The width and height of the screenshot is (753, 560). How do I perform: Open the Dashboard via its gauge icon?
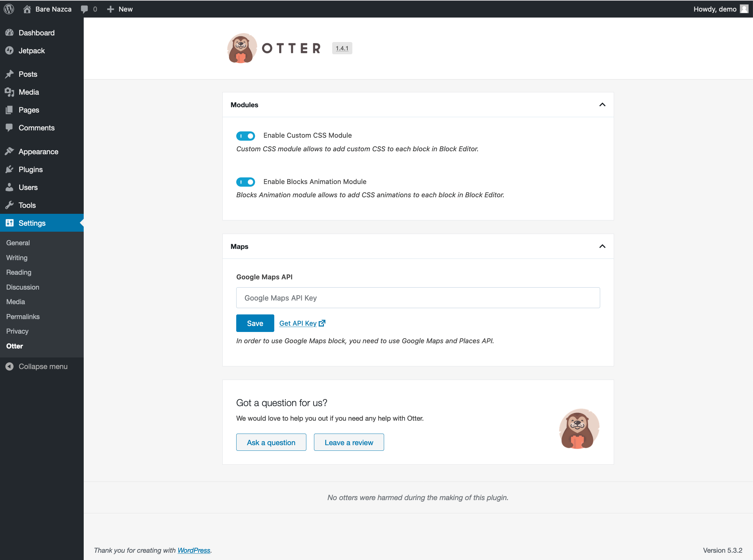[x=10, y=32]
